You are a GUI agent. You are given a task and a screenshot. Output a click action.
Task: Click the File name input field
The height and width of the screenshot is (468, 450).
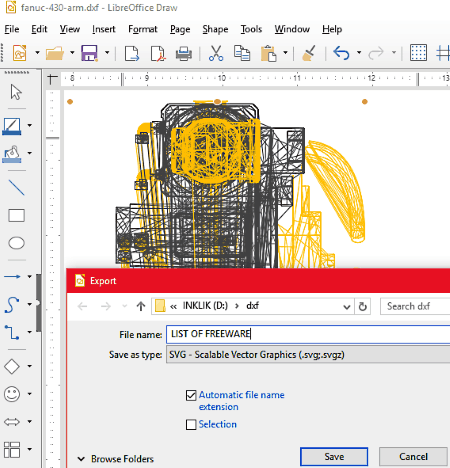[x=308, y=334]
